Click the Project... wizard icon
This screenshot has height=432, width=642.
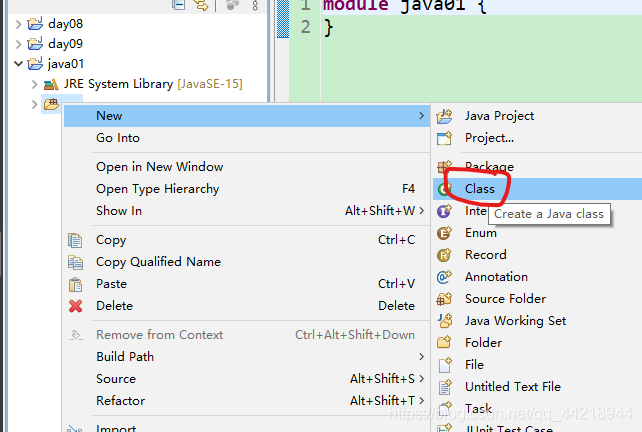[444, 138]
